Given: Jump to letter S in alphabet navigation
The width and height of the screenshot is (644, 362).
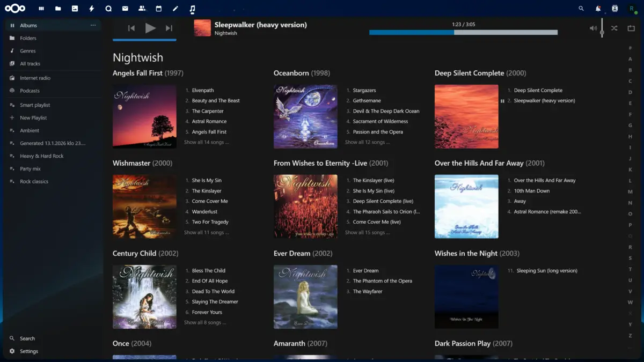Looking at the screenshot, I should (x=630, y=258).
